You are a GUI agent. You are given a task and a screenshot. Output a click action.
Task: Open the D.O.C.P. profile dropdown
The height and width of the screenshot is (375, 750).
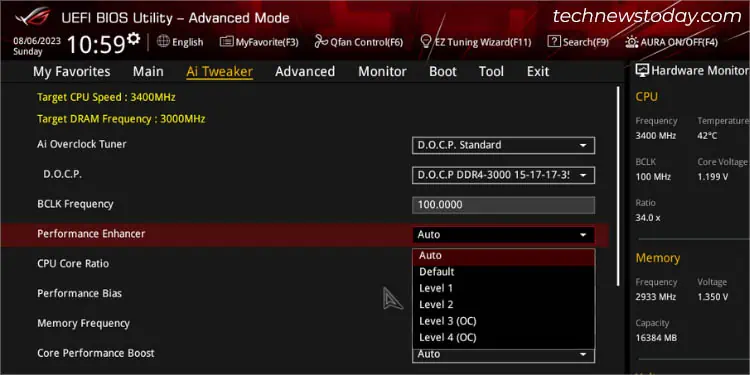(x=503, y=175)
